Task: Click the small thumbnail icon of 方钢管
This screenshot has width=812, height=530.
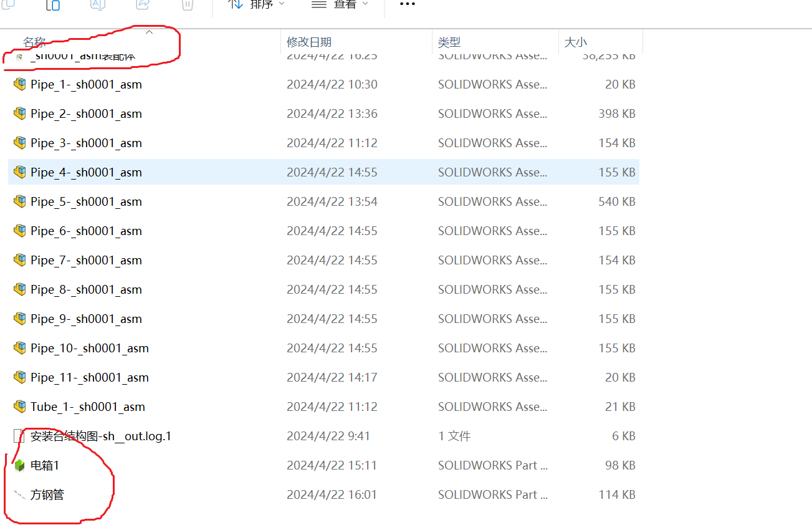Action: (20, 494)
